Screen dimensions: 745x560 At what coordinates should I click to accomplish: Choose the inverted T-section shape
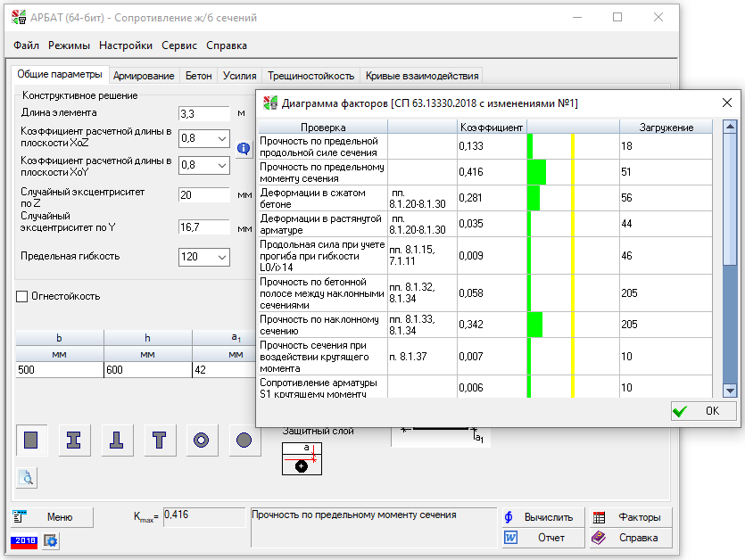116,440
